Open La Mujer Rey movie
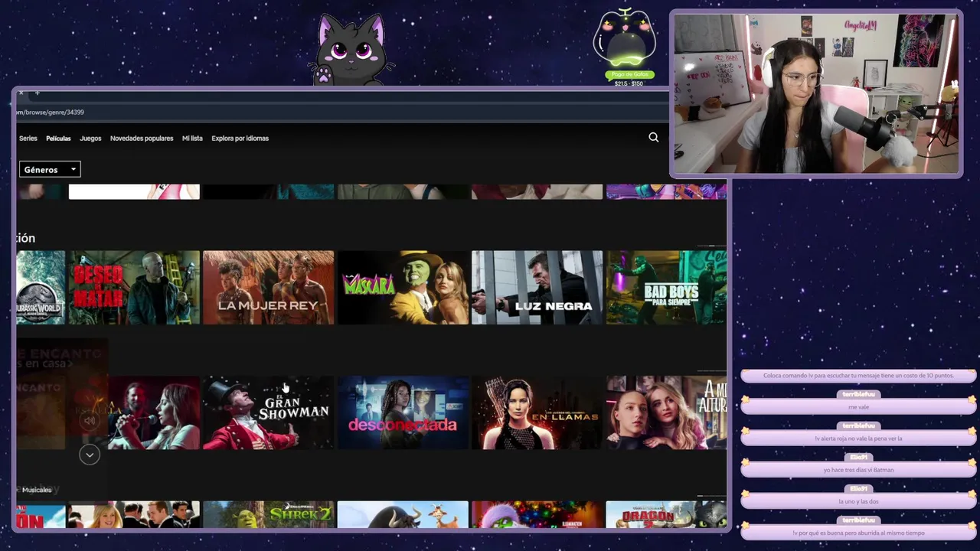Image resolution: width=980 pixels, height=551 pixels. (x=268, y=288)
